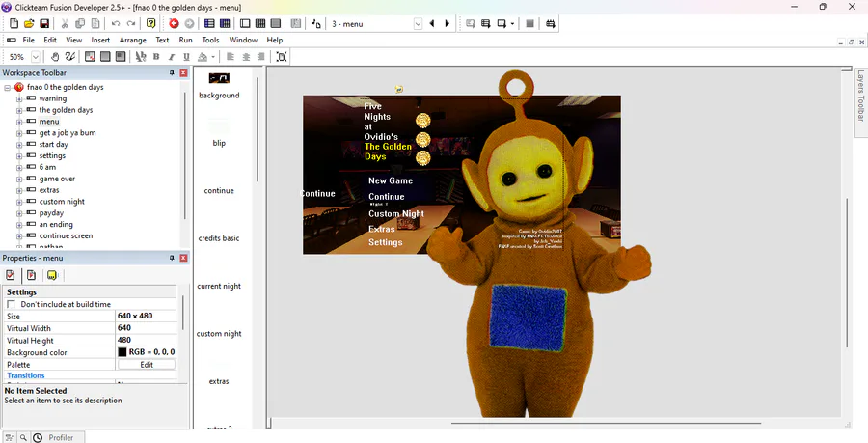Image resolution: width=868 pixels, height=443 pixels.
Task: Close the Properties - menu panel
Action: (x=183, y=258)
